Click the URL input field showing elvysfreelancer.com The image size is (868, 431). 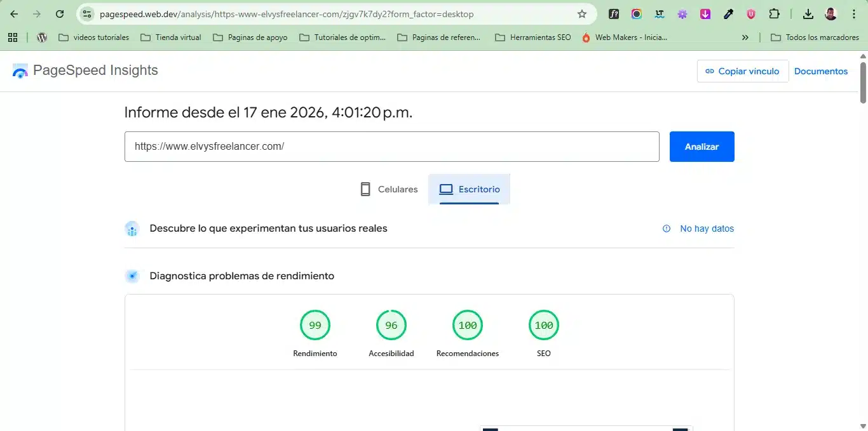tap(391, 146)
